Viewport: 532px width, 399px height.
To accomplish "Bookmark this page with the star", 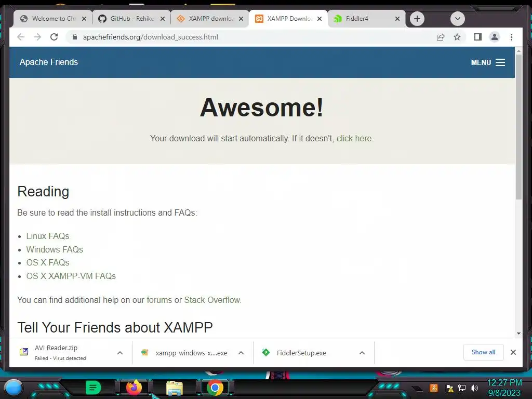I will click(457, 37).
